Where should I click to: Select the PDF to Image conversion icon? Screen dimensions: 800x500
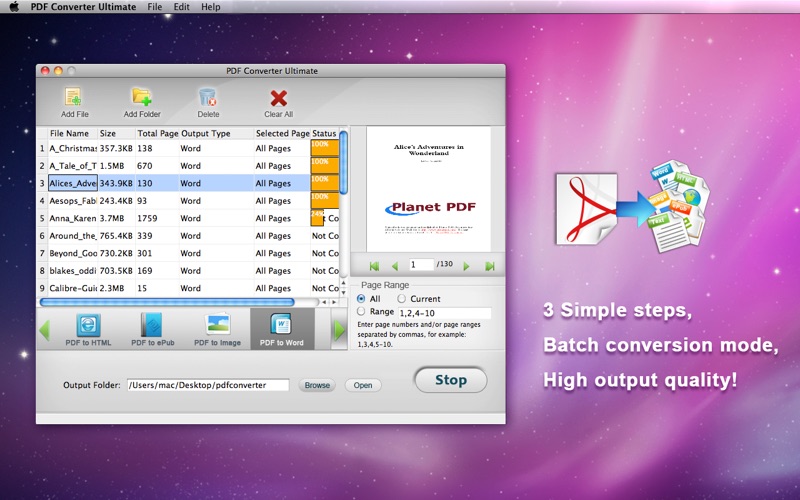tap(217, 325)
